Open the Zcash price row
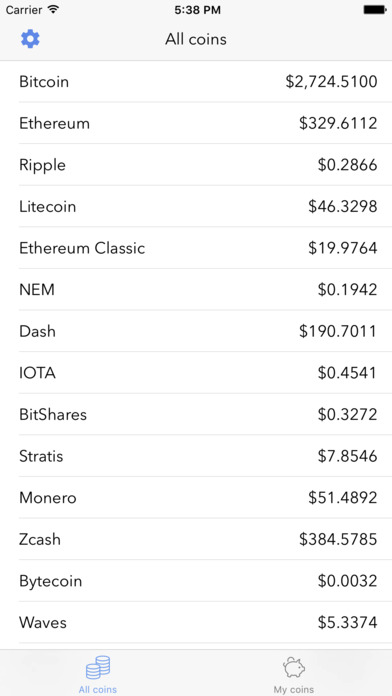 [x=196, y=539]
